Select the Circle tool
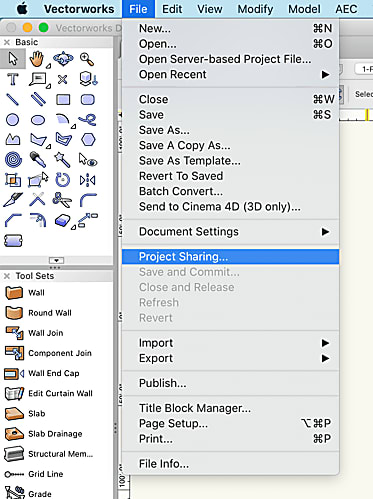The width and height of the screenshot is (373, 499). [x=13, y=120]
